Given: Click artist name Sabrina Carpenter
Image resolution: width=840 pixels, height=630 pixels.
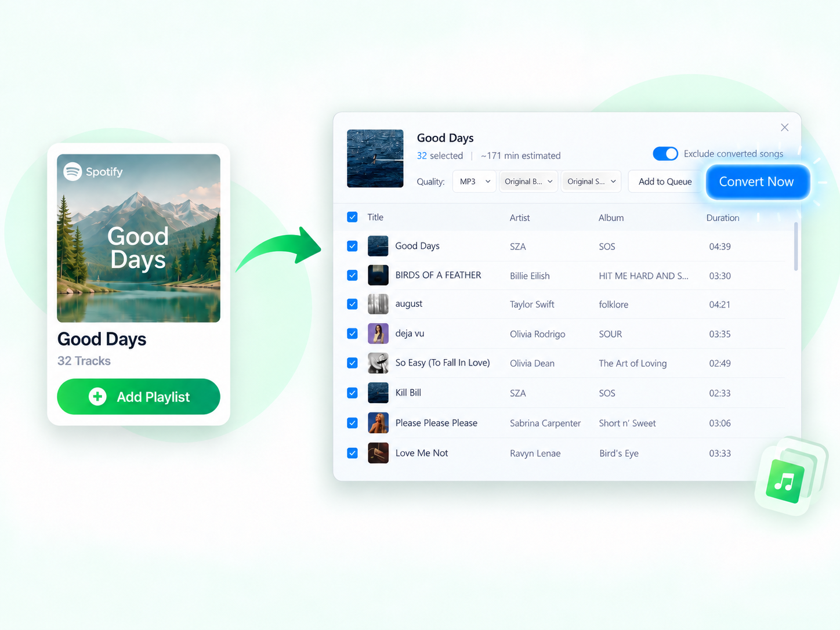Looking at the screenshot, I should tap(545, 423).
